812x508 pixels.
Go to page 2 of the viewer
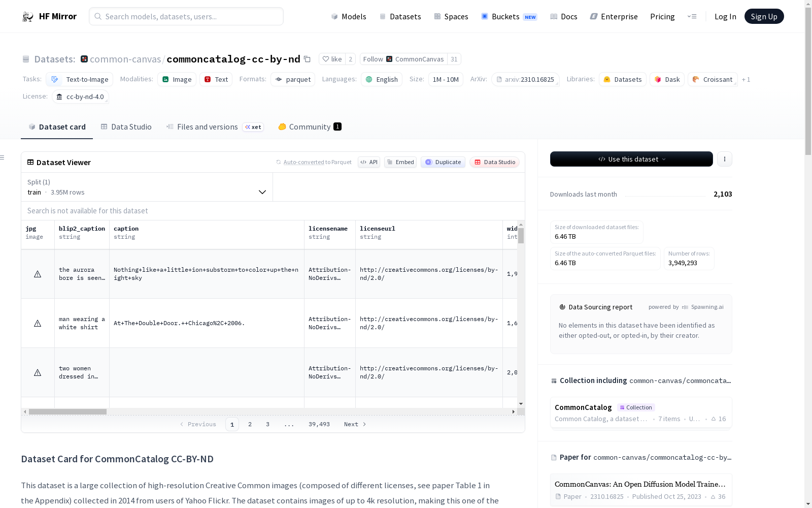250,424
